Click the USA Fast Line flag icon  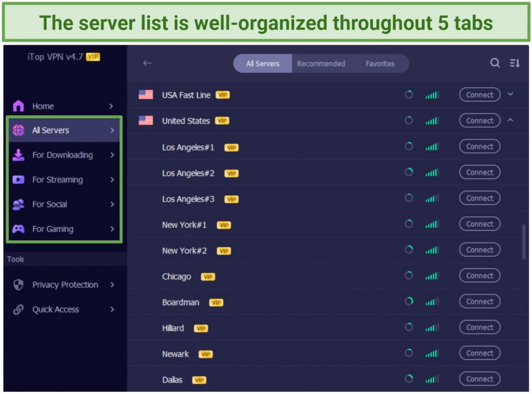146,95
